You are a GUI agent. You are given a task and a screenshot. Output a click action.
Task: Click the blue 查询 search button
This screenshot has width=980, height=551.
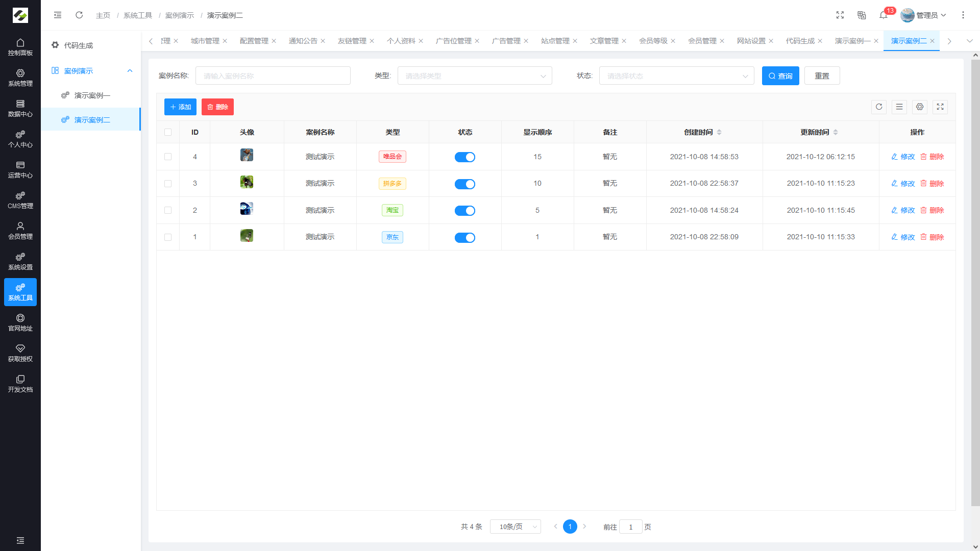click(780, 76)
